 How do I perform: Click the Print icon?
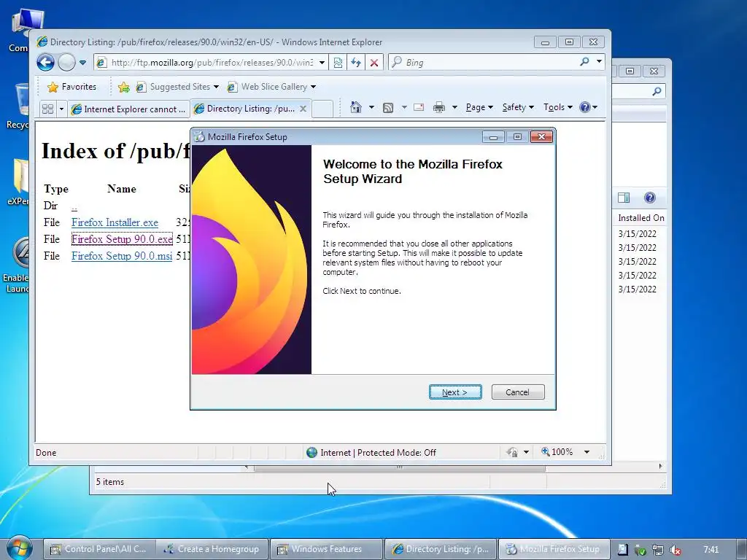click(438, 107)
